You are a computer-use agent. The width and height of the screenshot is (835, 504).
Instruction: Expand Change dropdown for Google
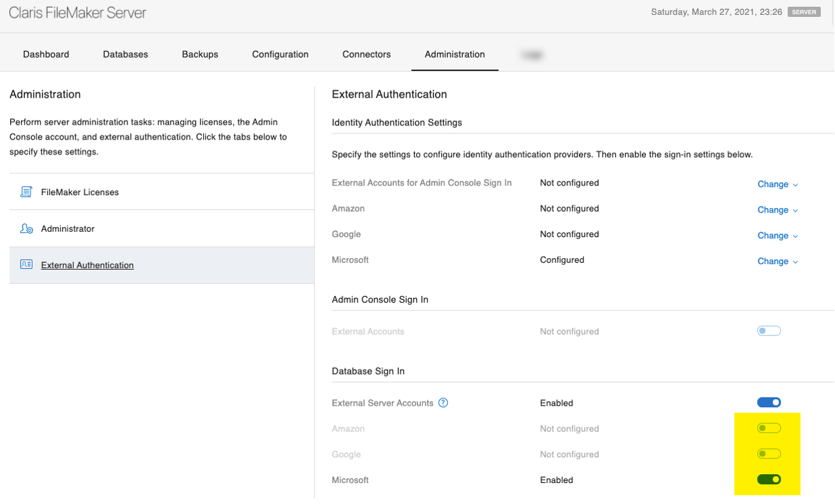tap(778, 236)
